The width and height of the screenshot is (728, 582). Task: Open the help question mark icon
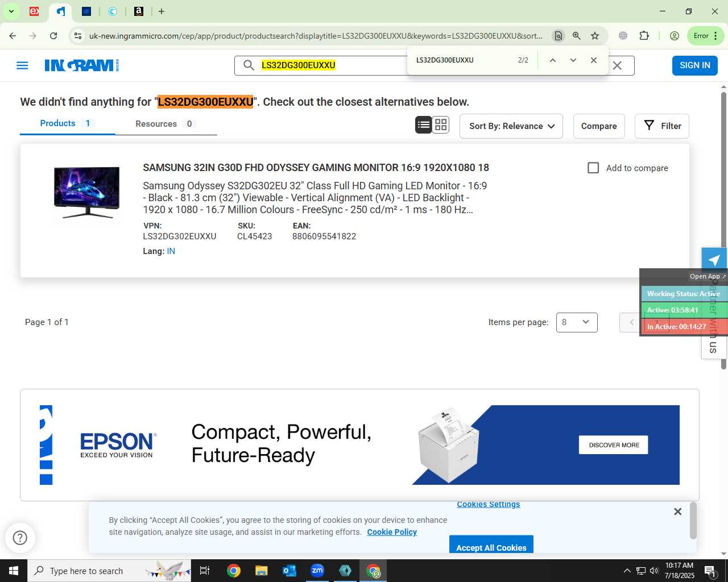point(20,538)
